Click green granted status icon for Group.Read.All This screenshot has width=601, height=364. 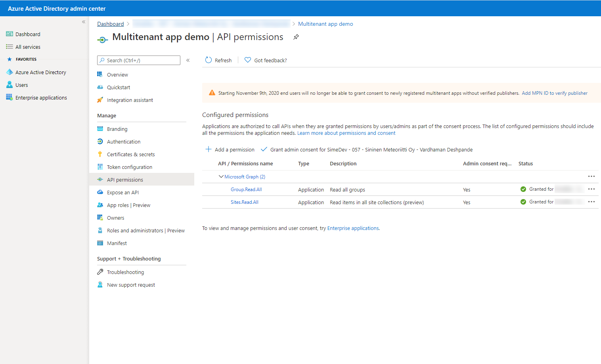(x=523, y=189)
